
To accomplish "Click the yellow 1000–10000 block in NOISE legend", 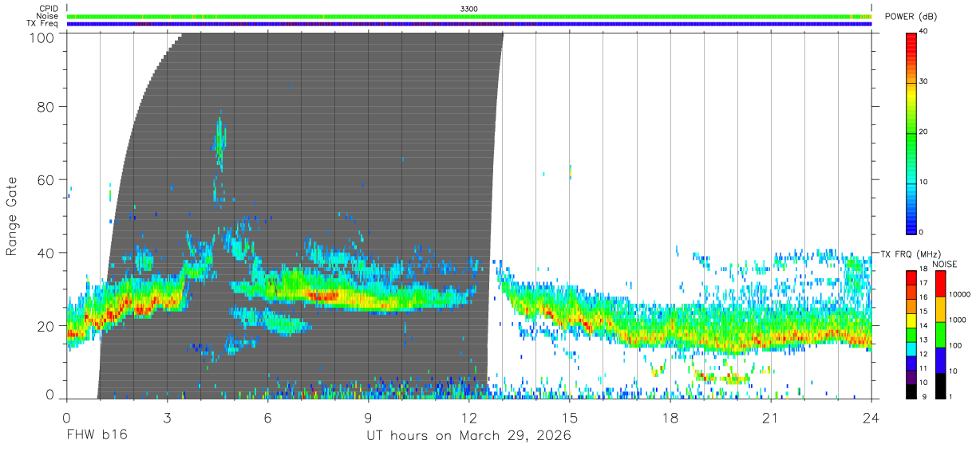I will [941, 309].
